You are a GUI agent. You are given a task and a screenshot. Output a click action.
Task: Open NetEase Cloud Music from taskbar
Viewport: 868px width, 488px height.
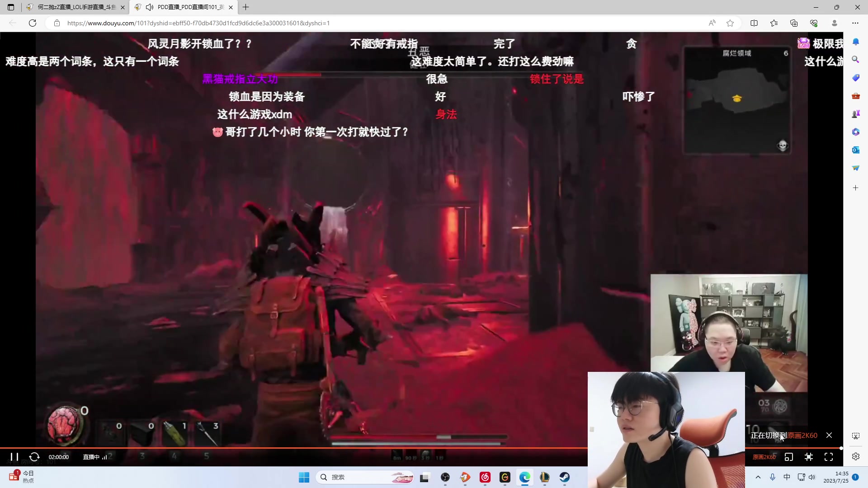[485, 477]
